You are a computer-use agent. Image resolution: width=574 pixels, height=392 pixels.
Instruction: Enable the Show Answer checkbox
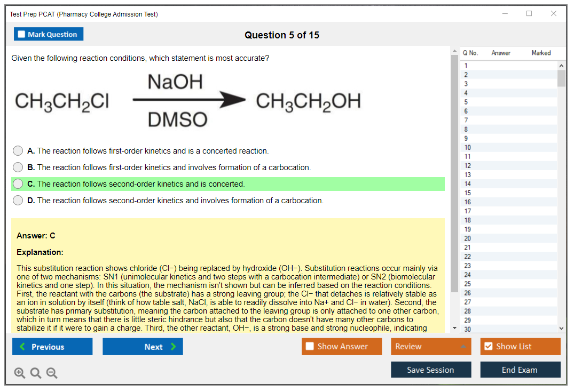pos(310,347)
